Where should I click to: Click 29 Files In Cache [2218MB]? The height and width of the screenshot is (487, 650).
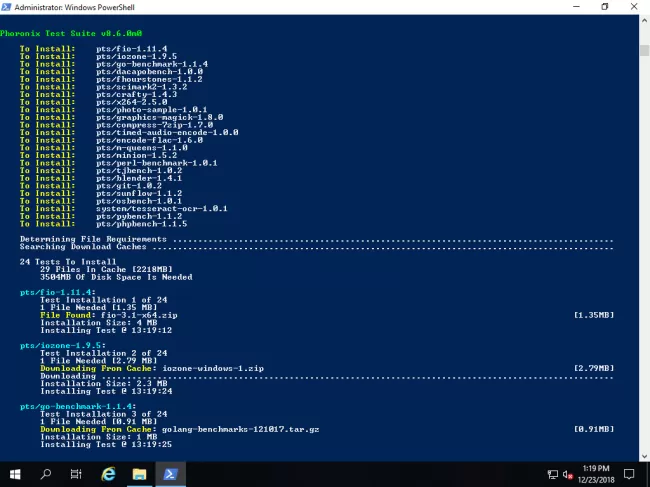[106, 269]
